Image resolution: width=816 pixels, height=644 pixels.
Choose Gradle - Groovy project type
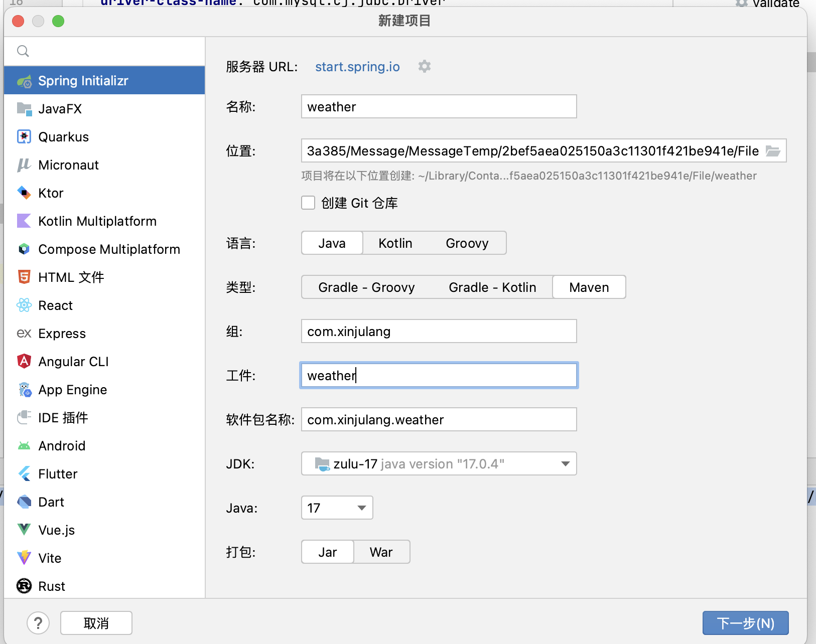[x=367, y=287]
